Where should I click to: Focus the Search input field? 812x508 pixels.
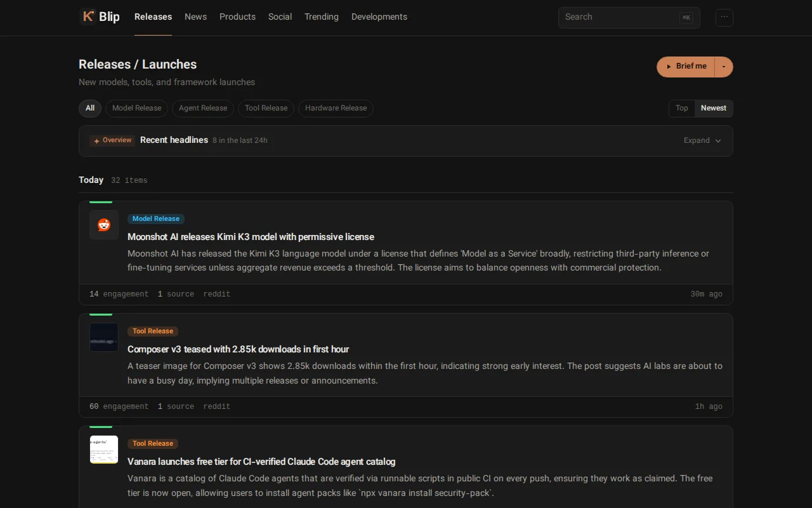click(629, 18)
